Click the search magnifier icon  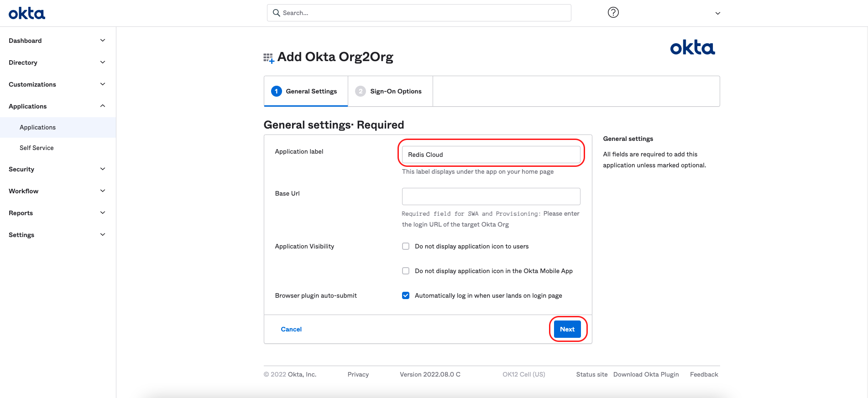point(276,13)
